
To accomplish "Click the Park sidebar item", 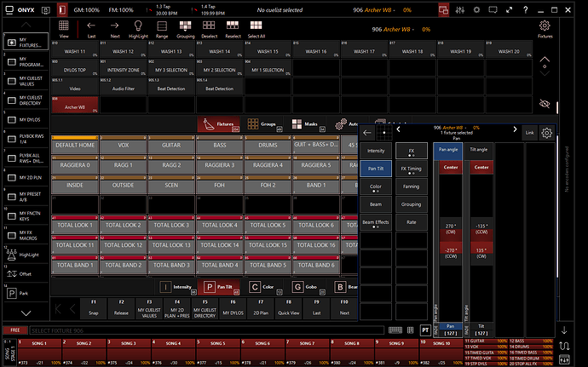I will click(26, 293).
